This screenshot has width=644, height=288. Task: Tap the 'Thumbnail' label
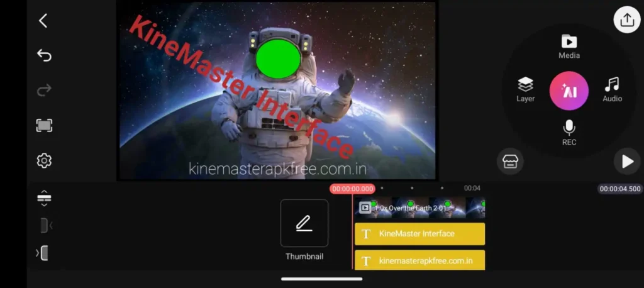[304, 257]
